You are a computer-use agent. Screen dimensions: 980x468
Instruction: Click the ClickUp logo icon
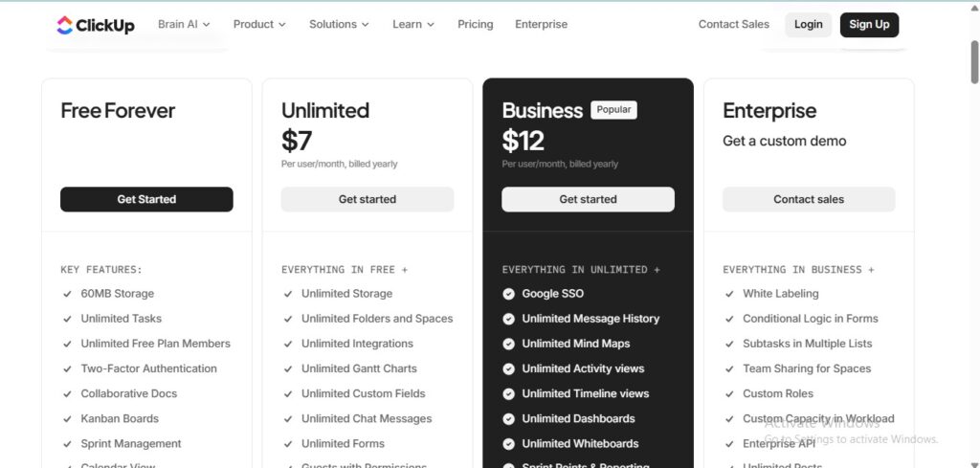coord(65,25)
